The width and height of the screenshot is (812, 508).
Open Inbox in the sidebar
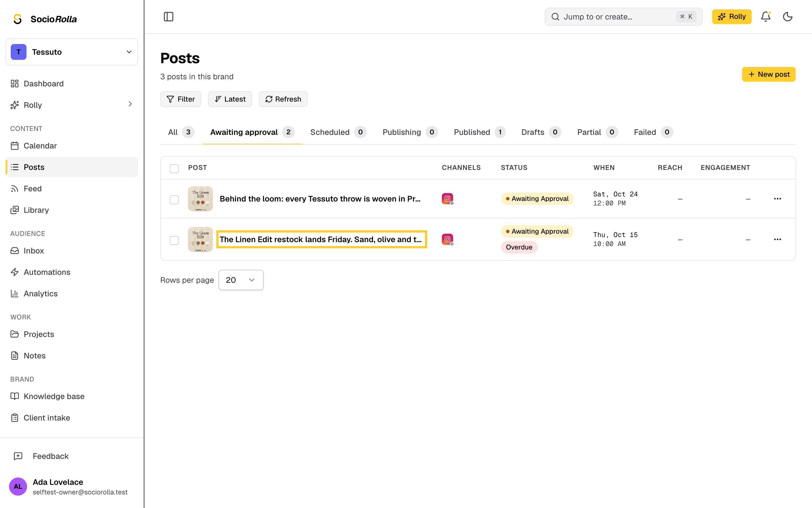point(72,251)
